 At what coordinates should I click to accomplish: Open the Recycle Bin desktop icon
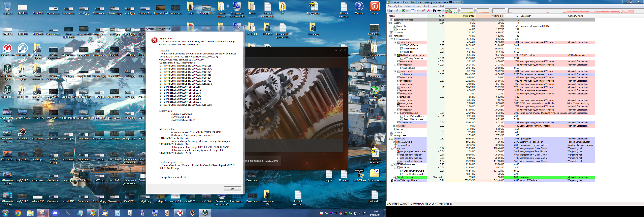pyautogui.click(x=8, y=8)
